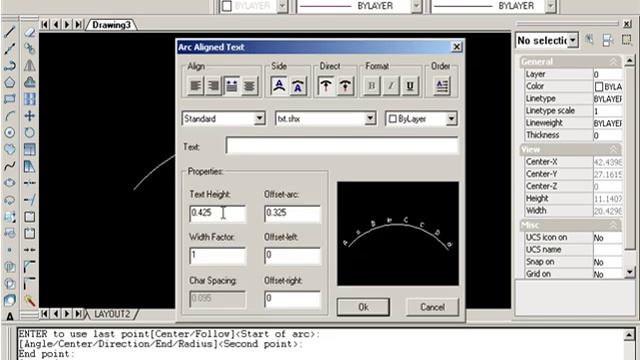Image resolution: width=640 pixels, height=360 pixels.
Task: Select the Circle draw tool
Action: point(10,133)
